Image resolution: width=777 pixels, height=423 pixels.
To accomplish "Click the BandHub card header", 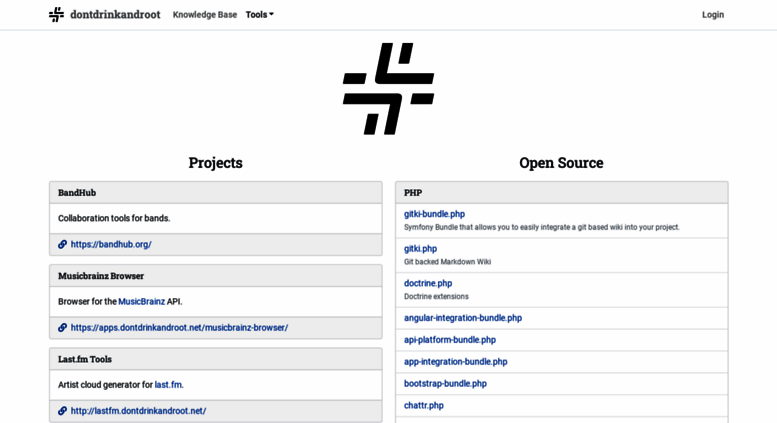I will point(216,193).
